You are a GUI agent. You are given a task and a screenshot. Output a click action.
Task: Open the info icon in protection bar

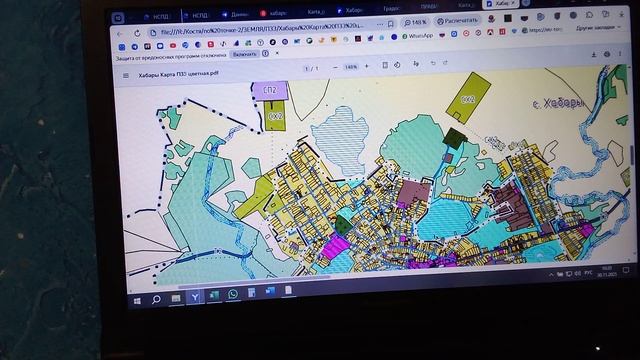[x=265, y=53]
